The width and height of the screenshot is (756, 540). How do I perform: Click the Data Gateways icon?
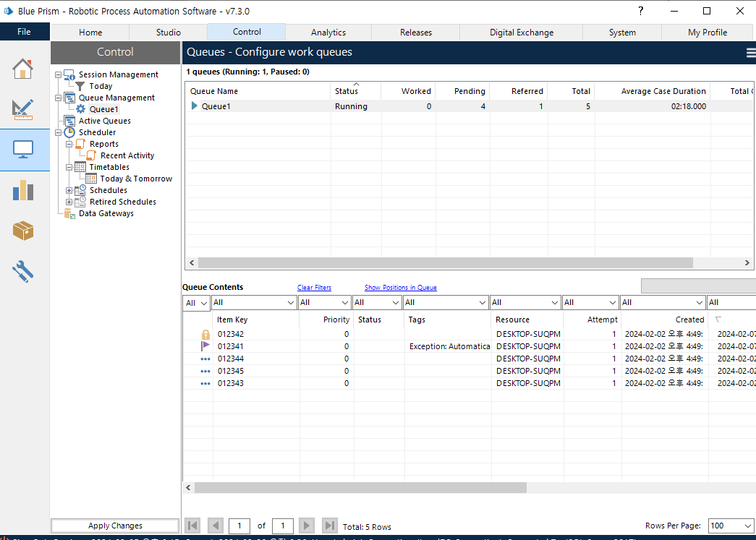coord(69,213)
